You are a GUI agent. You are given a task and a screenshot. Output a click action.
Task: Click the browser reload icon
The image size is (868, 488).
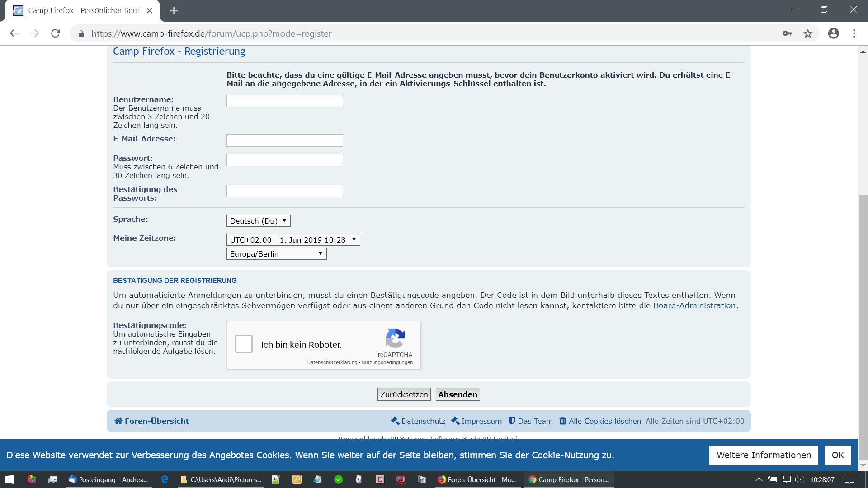tap(56, 33)
